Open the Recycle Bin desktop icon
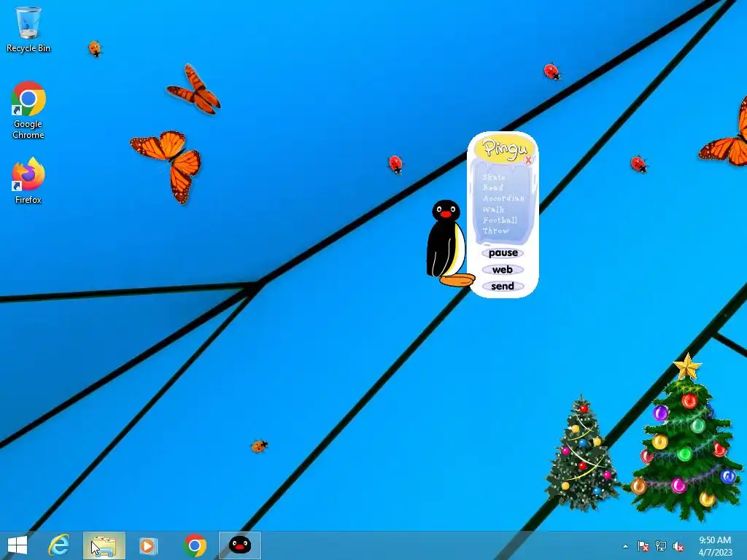Viewport: 747px width, 560px height. point(28,28)
